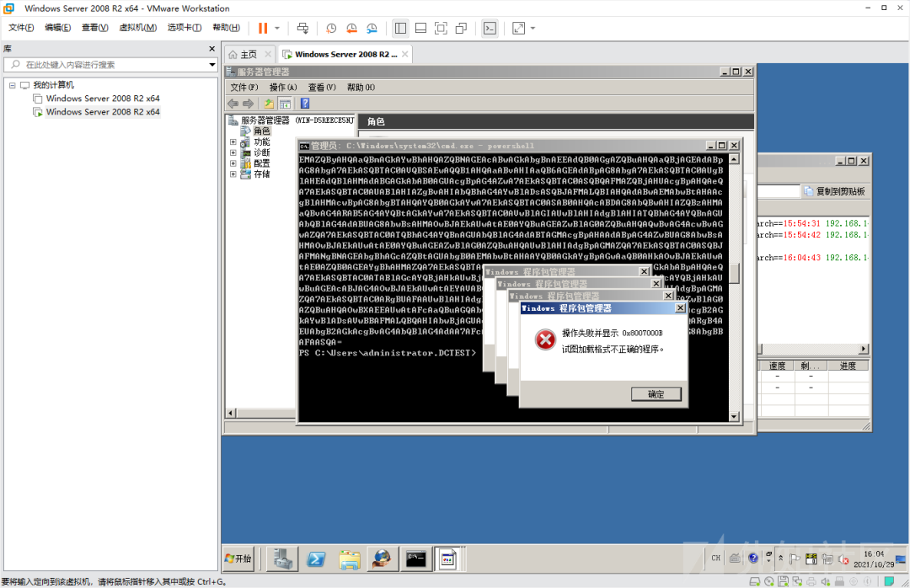
Task: Open Windows Explorer folder taskbar icon
Action: [350, 559]
